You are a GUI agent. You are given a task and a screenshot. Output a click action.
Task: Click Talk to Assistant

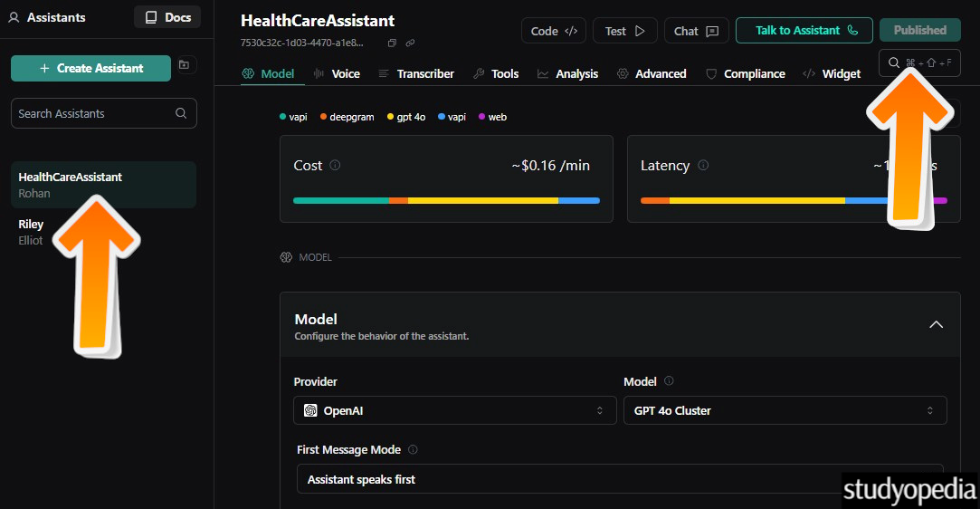tap(804, 30)
